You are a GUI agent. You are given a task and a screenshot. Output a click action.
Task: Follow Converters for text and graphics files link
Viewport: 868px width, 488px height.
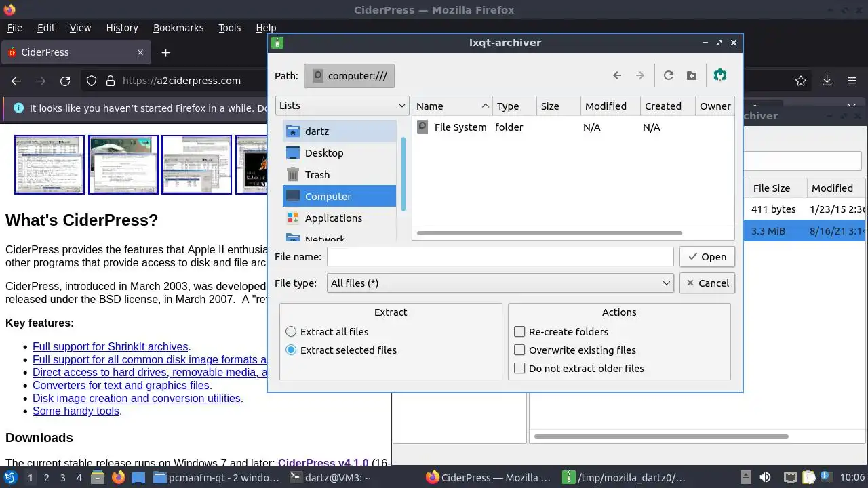tap(121, 386)
